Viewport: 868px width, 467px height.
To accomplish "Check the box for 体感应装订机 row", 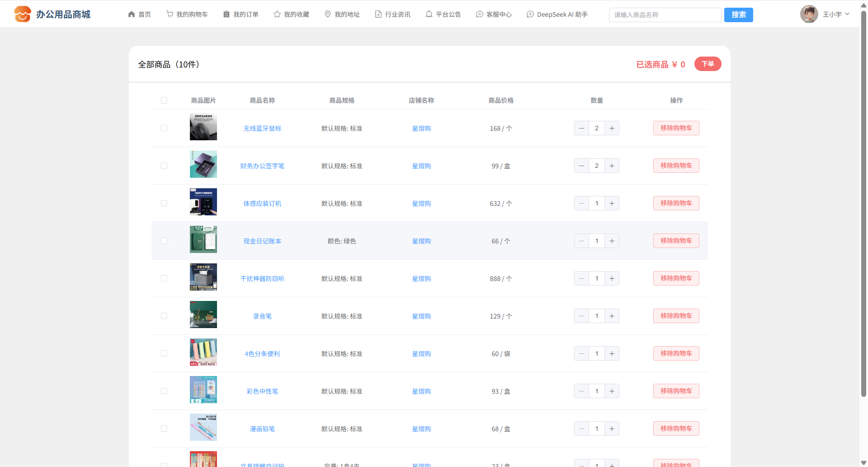I will coord(164,203).
